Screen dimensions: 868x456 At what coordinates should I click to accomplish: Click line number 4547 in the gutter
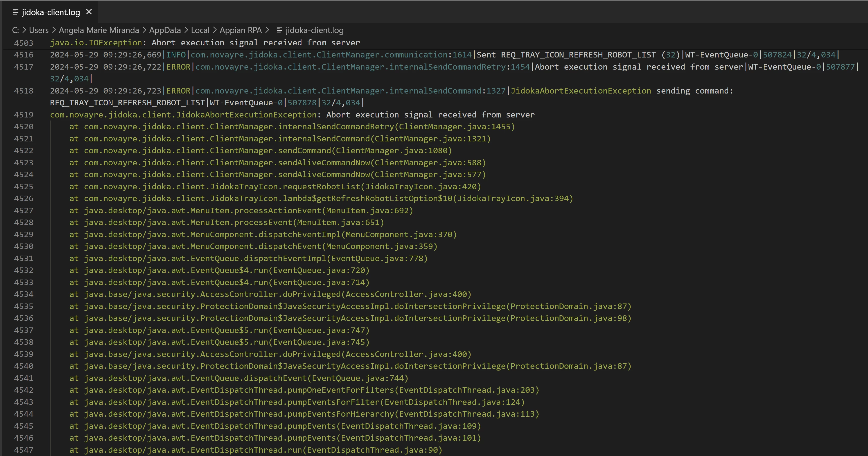pyautogui.click(x=24, y=450)
